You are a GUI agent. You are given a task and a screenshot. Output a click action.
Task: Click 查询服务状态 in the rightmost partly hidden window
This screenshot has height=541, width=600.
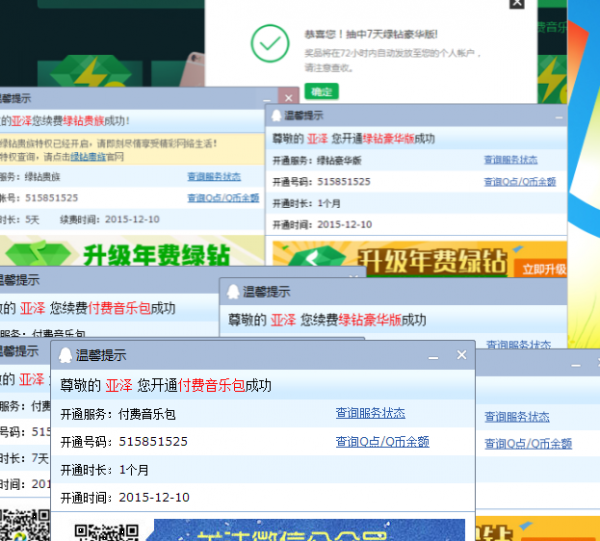(517, 417)
